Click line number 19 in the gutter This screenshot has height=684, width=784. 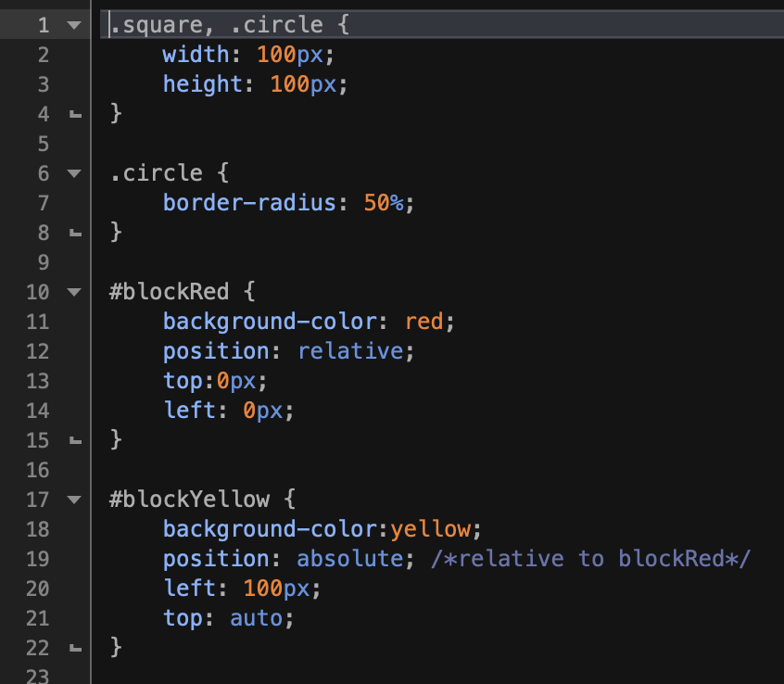(38, 559)
